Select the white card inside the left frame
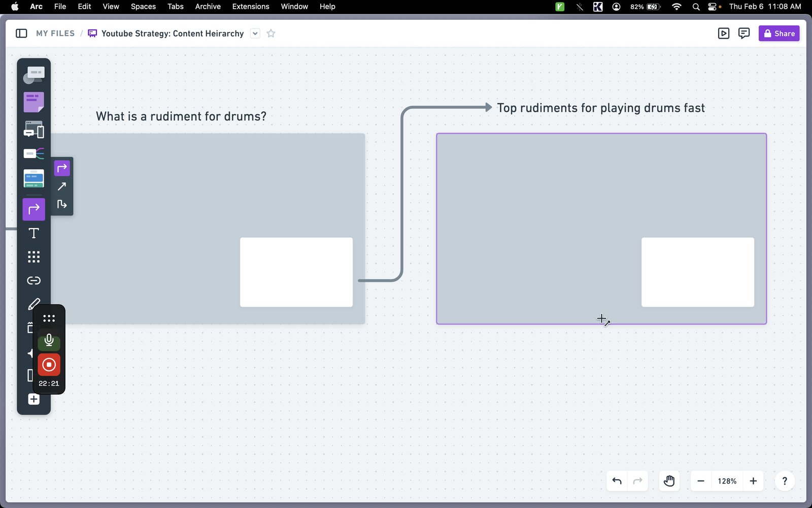This screenshot has width=812, height=508. tap(296, 272)
